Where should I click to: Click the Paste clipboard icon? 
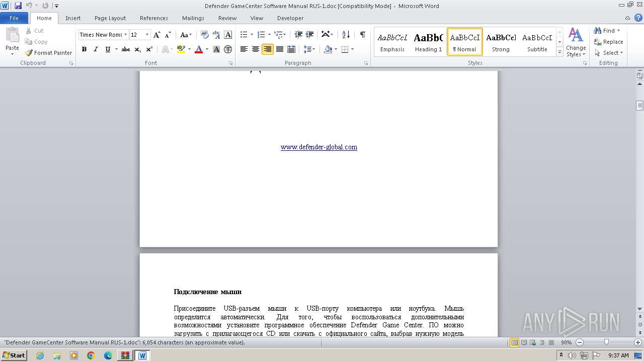[12, 35]
